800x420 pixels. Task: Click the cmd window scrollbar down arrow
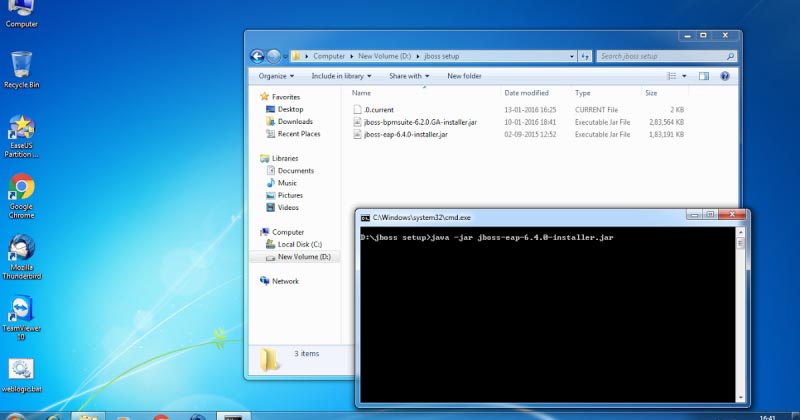740,398
